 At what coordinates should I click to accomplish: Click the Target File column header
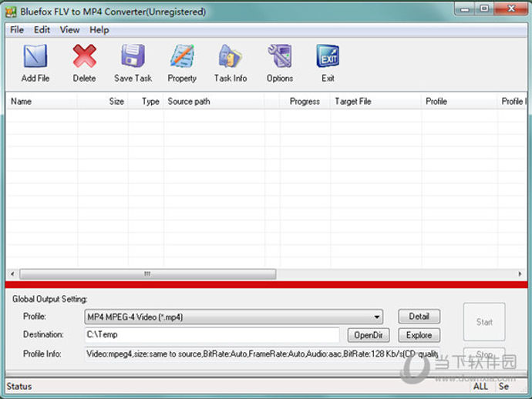coord(375,102)
